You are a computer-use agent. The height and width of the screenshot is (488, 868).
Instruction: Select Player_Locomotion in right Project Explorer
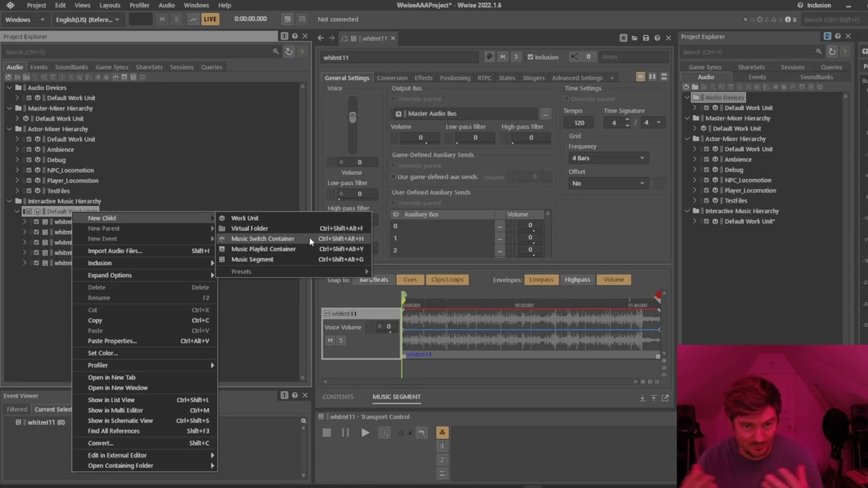750,190
